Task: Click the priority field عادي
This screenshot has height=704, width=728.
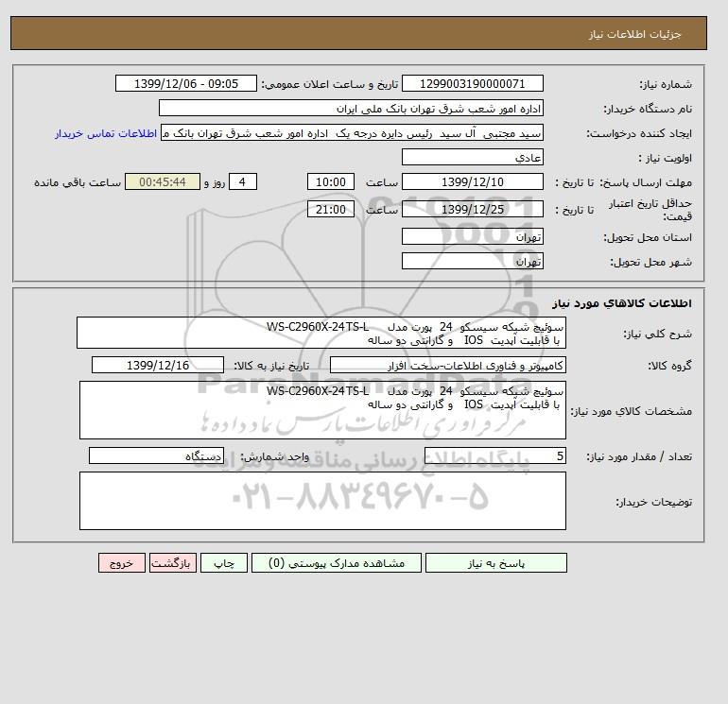Action: coord(472,157)
